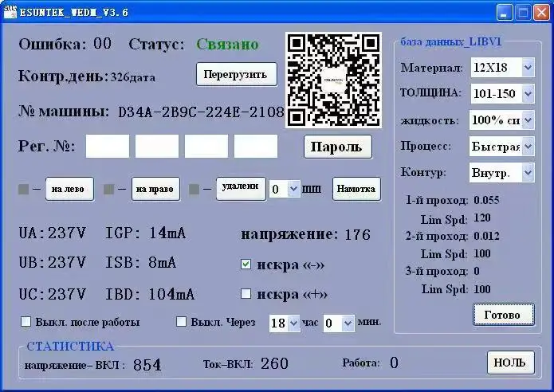Click gray indicator beside удаленн
The width and height of the screenshot is (554, 392).
click(x=194, y=190)
